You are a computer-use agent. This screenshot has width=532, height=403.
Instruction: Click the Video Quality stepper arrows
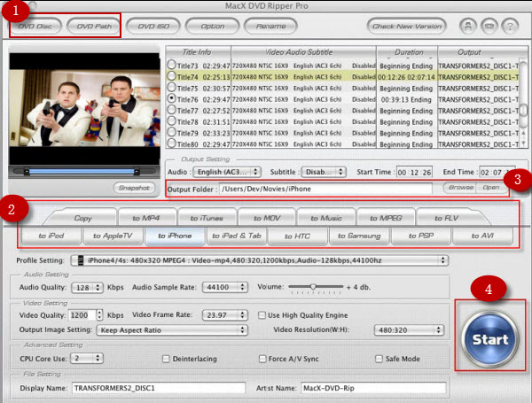coord(99,315)
